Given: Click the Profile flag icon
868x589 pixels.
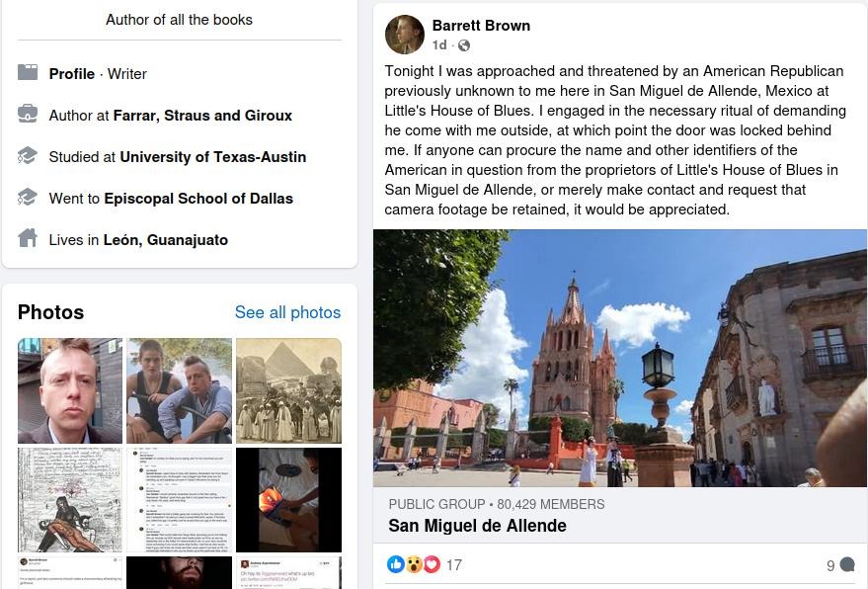Looking at the screenshot, I should 28,72.
